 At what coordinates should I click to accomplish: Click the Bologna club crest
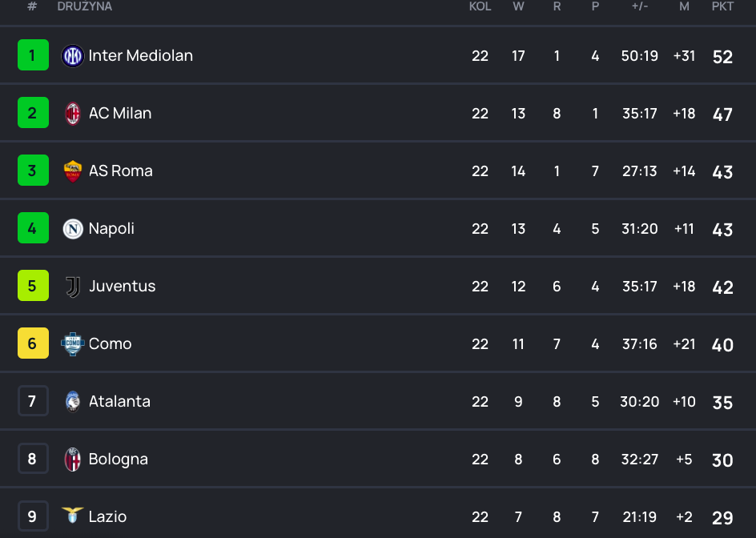73,460
